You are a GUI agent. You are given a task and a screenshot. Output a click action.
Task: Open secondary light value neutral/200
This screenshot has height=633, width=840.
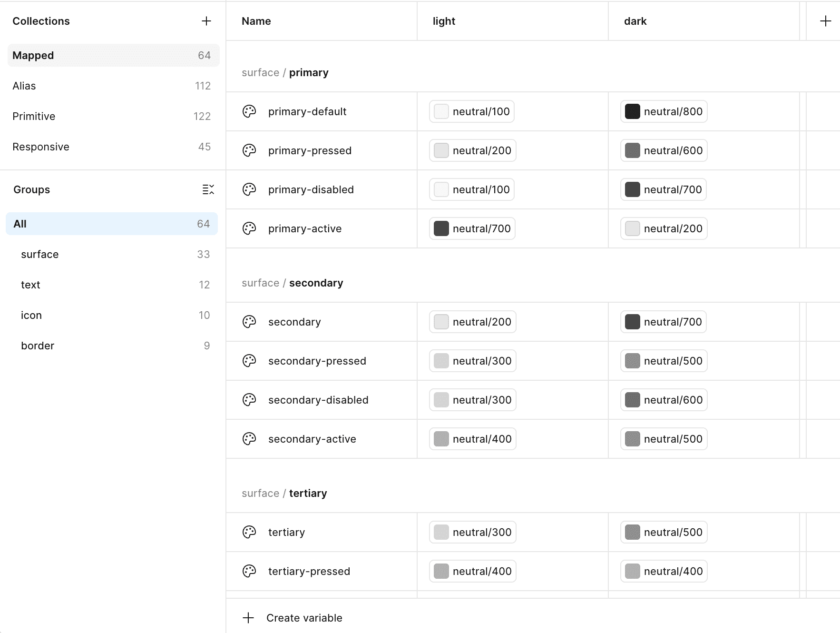(x=473, y=322)
